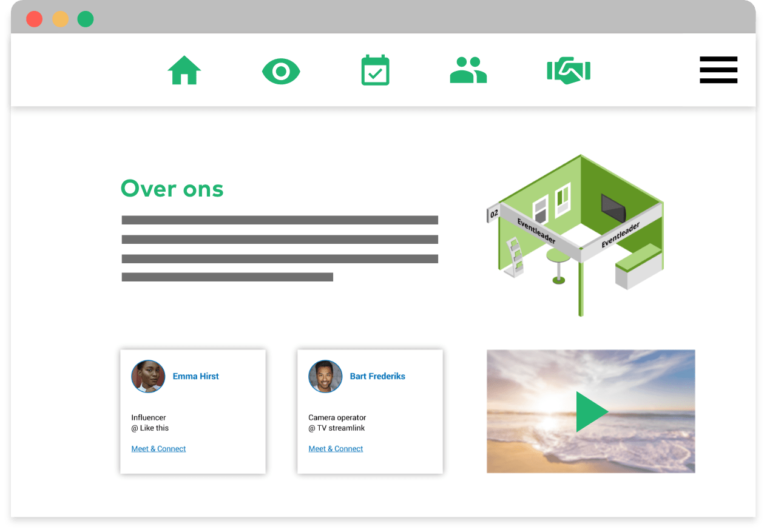Viewport: 767px width, 532px height.
Task: Click the green maximize window button
Action: [86, 19]
